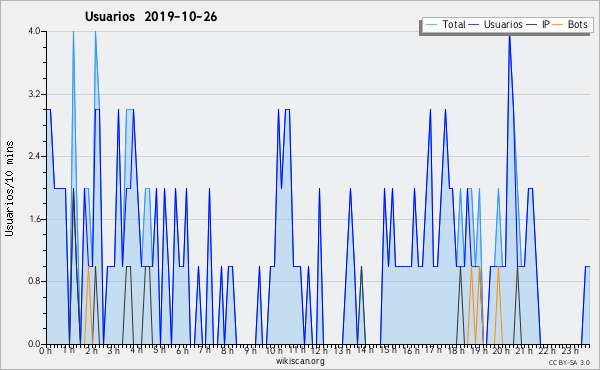This screenshot has width=600, height=370.
Task: Click the 15 h x-axis label
Action: [x=388, y=350]
